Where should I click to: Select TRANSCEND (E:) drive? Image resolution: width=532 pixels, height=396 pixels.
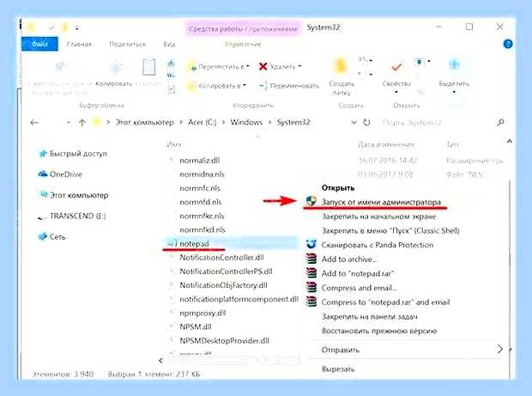tap(71, 216)
